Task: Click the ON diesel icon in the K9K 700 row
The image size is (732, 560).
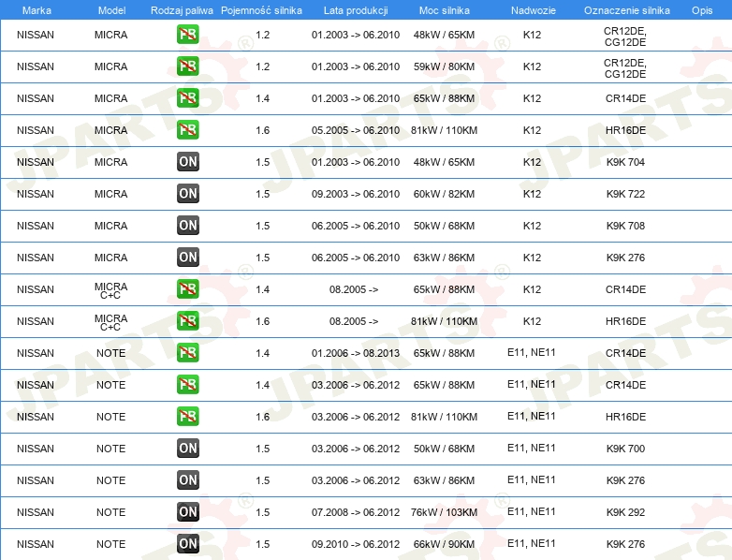Action: click(x=187, y=448)
